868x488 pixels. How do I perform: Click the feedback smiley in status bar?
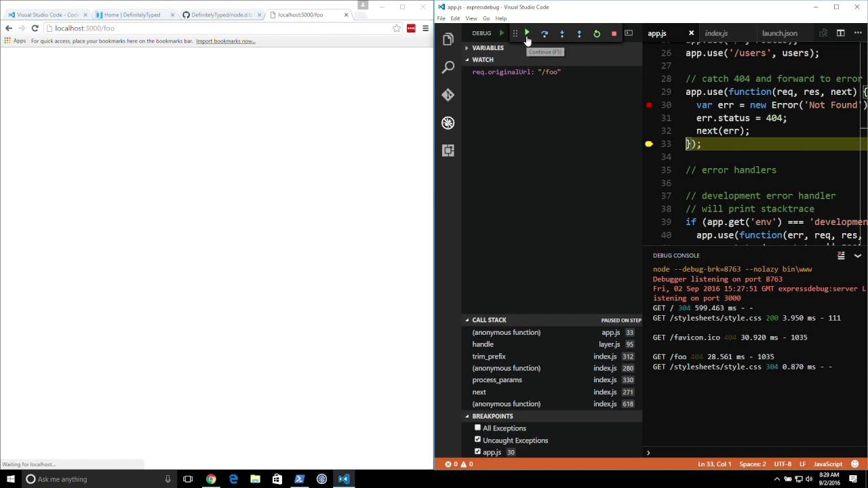coord(854,464)
